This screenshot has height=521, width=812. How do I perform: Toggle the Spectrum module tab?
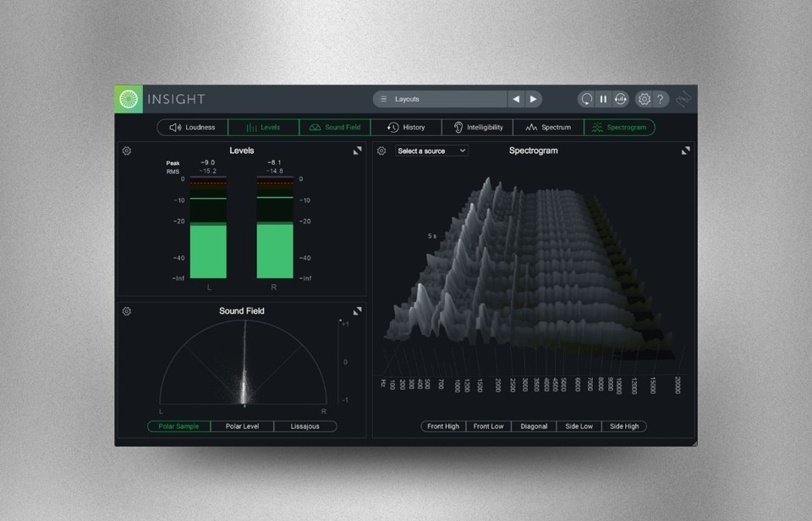coord(548,128)
